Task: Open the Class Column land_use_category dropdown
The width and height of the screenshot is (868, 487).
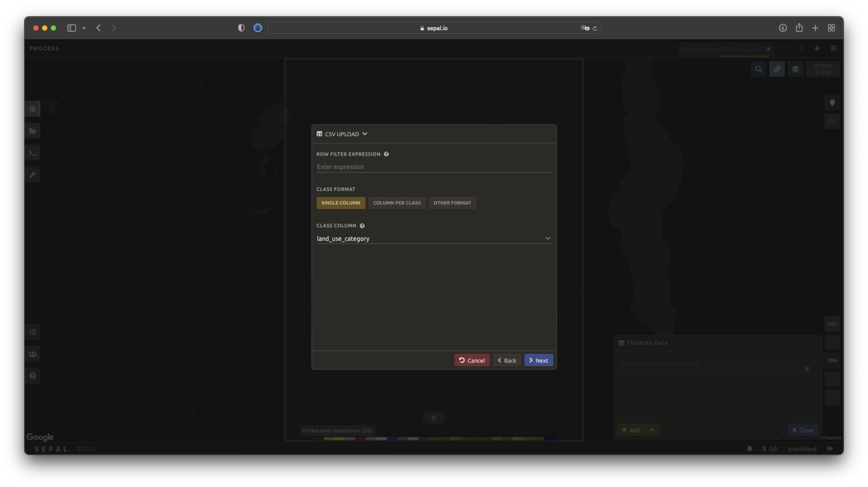Action: pos(433,239)
